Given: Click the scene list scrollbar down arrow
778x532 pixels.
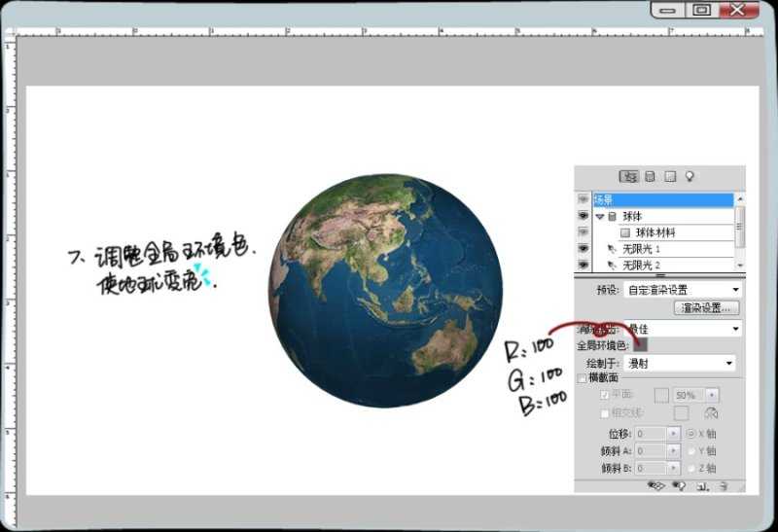Looking at the screenshot, I should (741, 265).
